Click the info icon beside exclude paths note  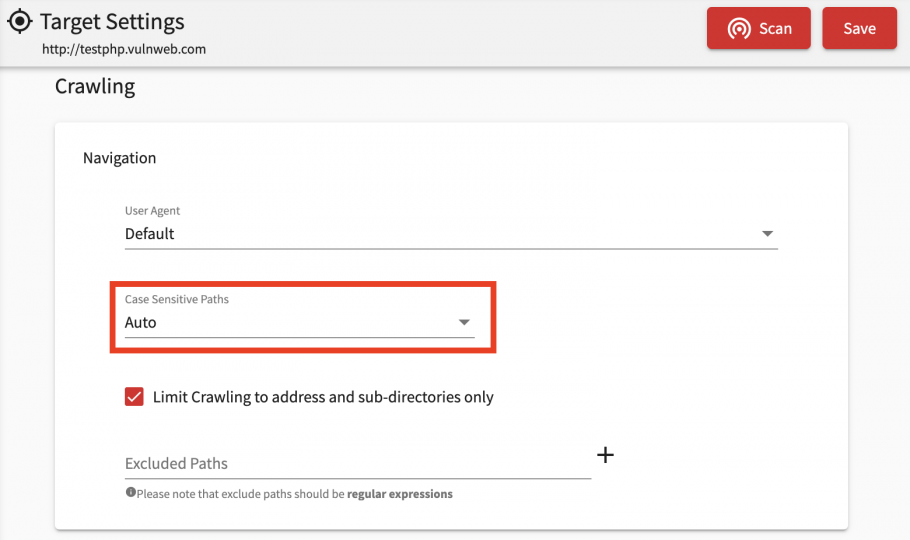tap(131, 492)
